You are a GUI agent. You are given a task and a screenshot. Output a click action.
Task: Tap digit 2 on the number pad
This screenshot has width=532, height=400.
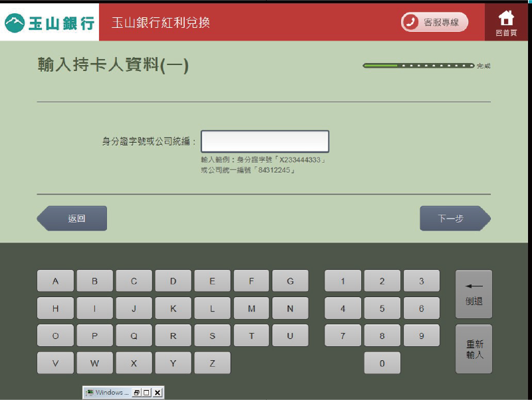382,280
